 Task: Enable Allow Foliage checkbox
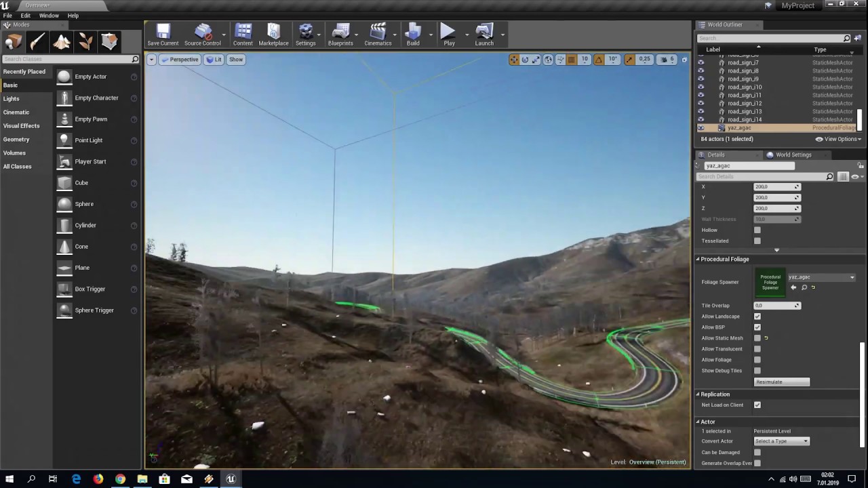[x=757, y=360]
